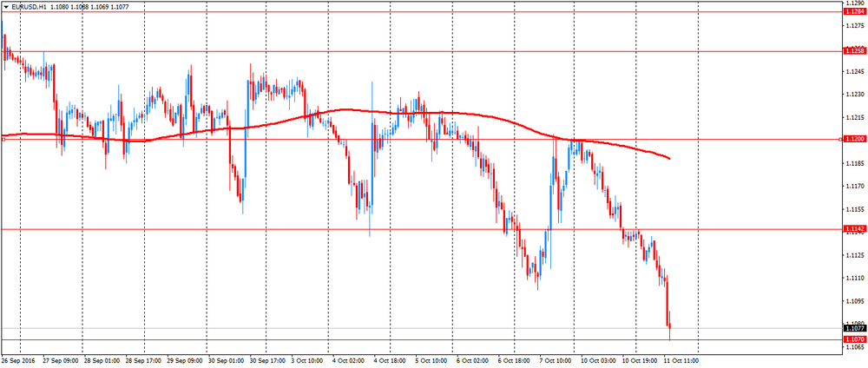Click the 11 Oct 11:00 time label

click(681, 360)
